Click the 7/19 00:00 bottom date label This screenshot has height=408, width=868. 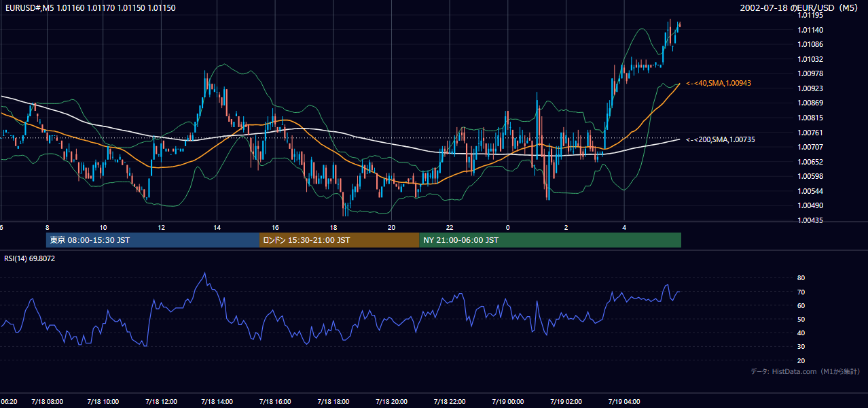point(507,402)
